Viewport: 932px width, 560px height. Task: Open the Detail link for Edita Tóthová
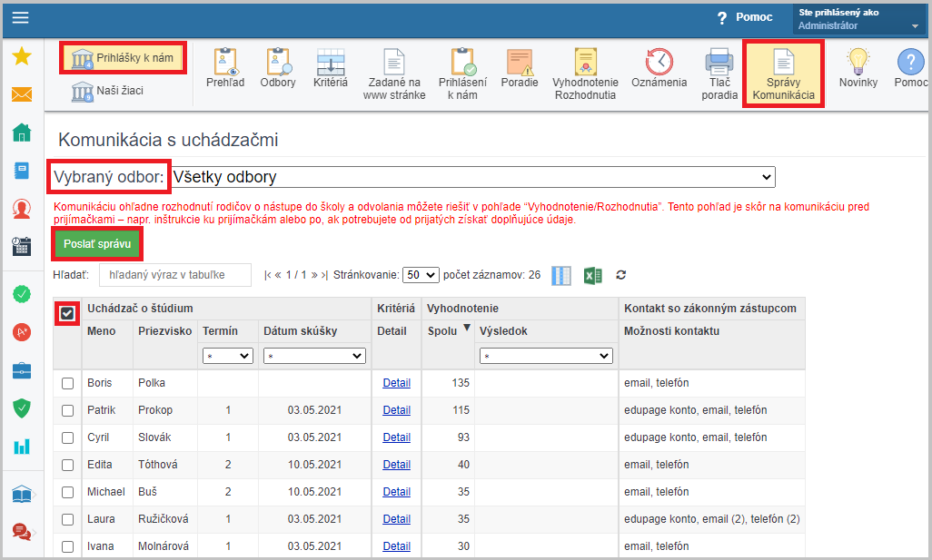pos(396,465)
